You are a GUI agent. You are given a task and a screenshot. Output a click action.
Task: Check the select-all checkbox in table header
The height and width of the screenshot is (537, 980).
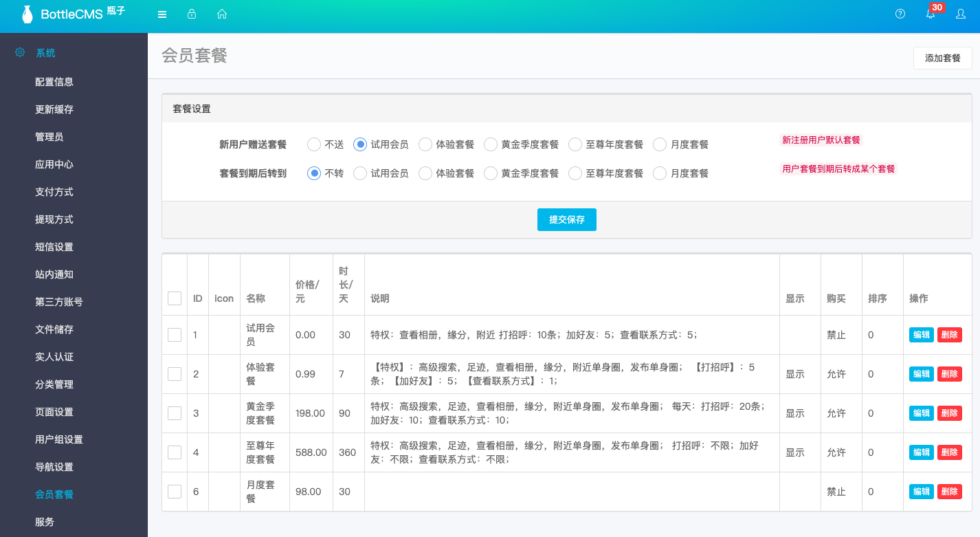click(x=175, y=298)
